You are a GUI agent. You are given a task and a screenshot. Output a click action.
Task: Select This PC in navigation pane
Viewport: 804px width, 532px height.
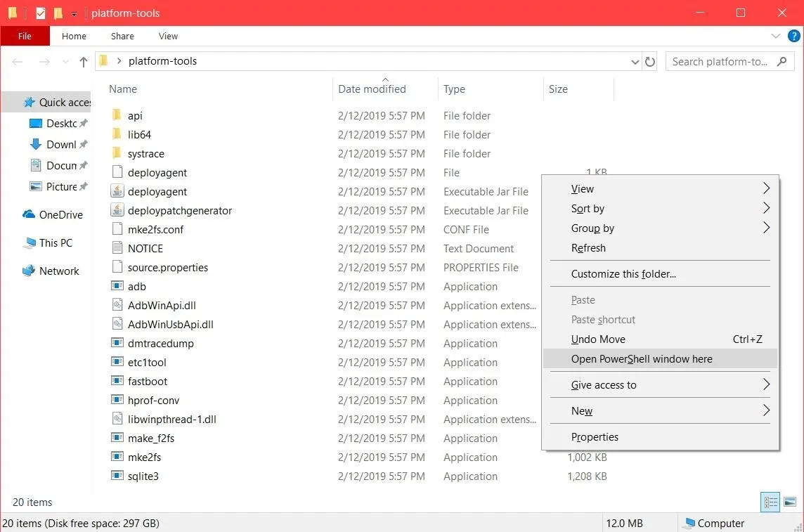tap(48, 242)
